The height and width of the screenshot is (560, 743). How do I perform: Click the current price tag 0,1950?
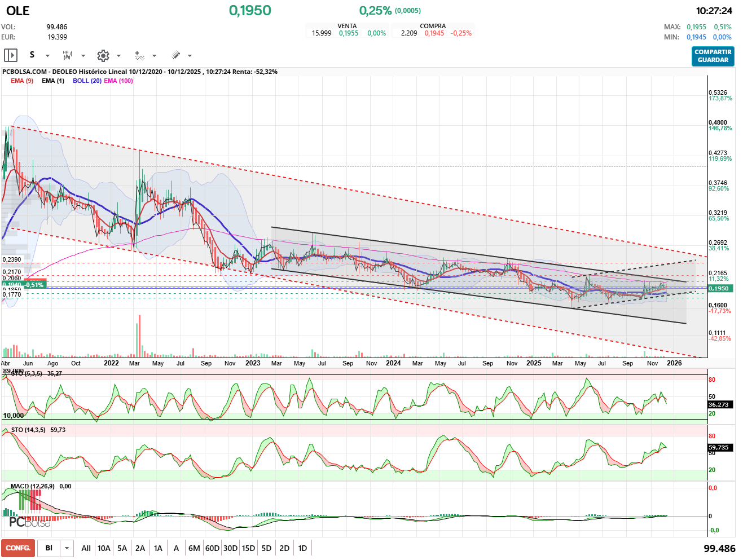[718, 288]
